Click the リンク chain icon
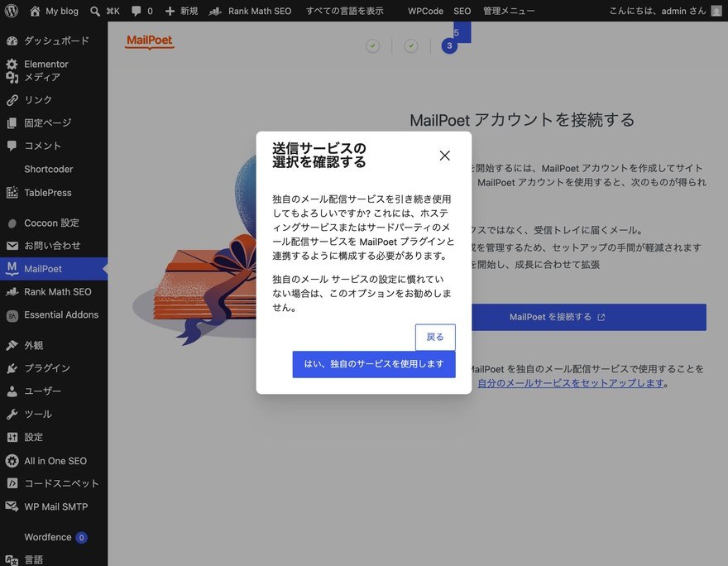 [12, 100]
